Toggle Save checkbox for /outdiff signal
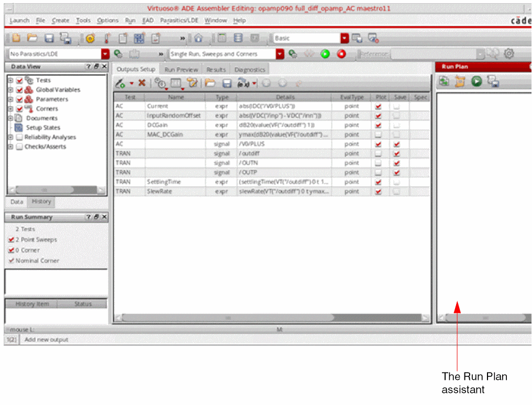Image resolution: width=532 pixels, height=405 pixels. point(396,153)
